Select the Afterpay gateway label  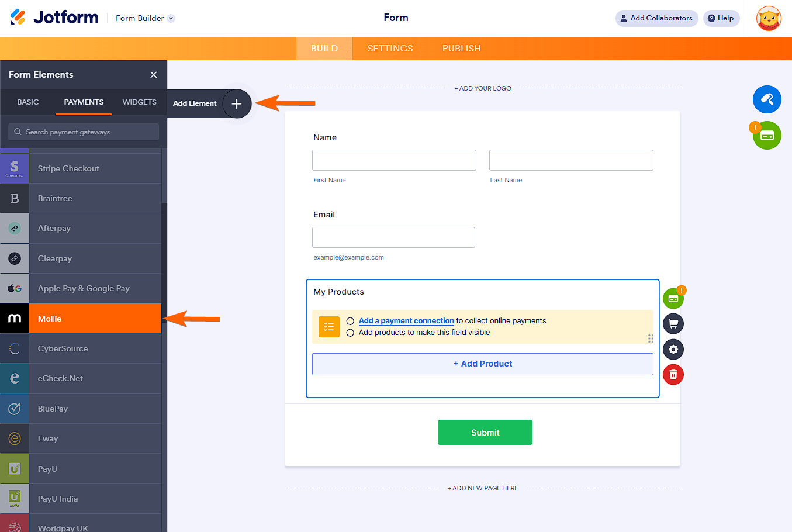(x=54, y=229)
